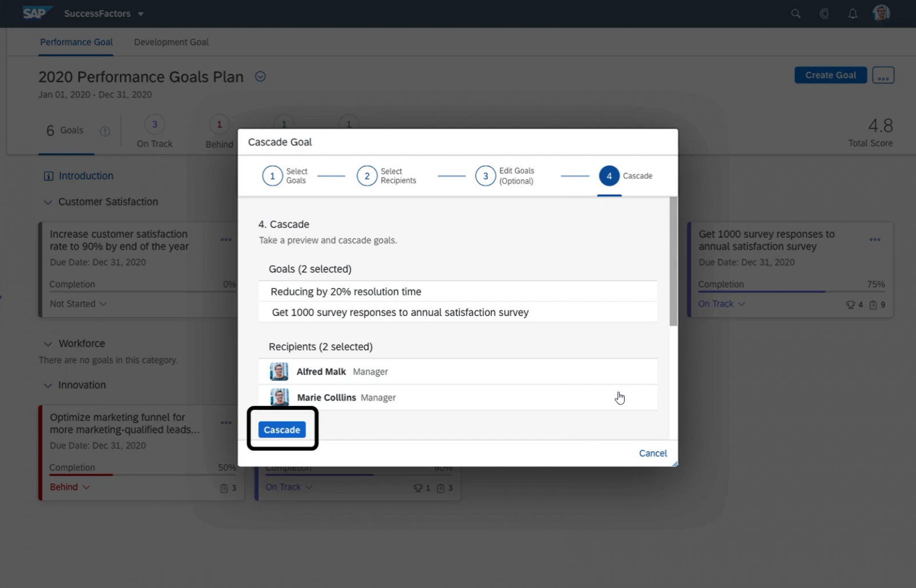Click the blue Cascade button
Screen dimensions: 916x588
[x=282, y=429]
